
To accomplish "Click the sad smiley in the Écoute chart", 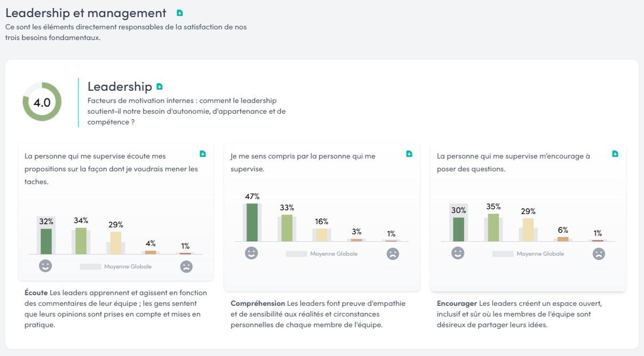I will click(186, 266).
